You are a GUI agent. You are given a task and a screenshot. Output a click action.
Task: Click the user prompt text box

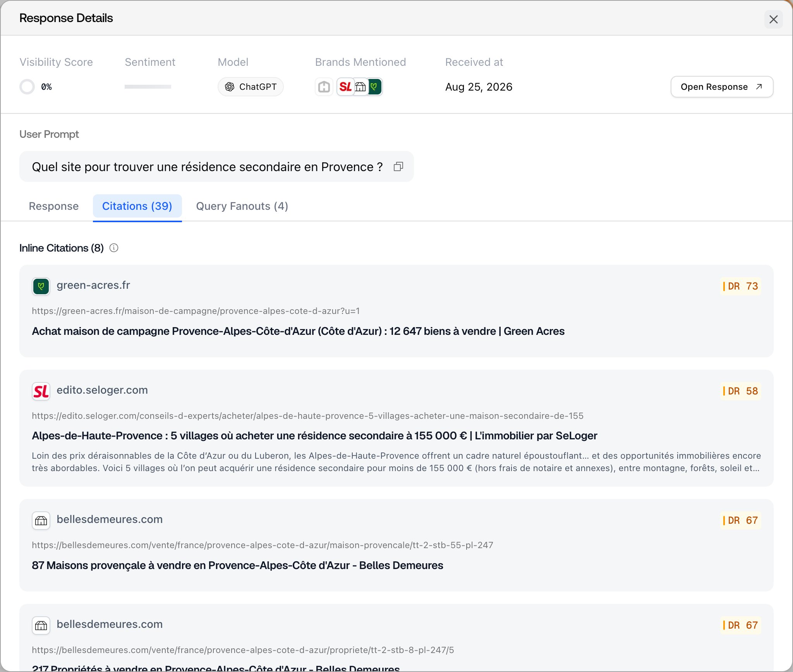pos(216,166)
